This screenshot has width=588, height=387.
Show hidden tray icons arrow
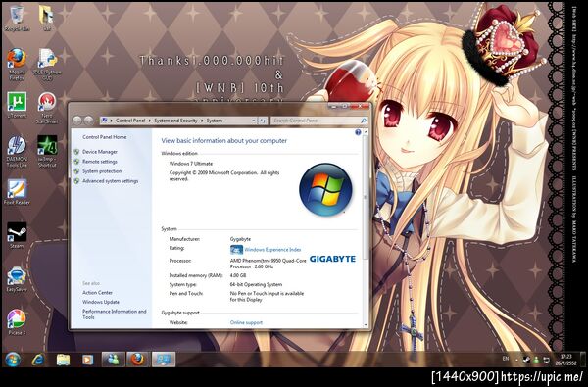(516, 360)
